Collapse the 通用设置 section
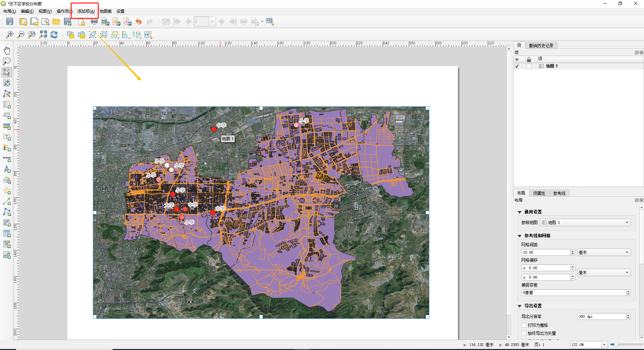Screen dimensions: 644x350 (x=520, y=212)
